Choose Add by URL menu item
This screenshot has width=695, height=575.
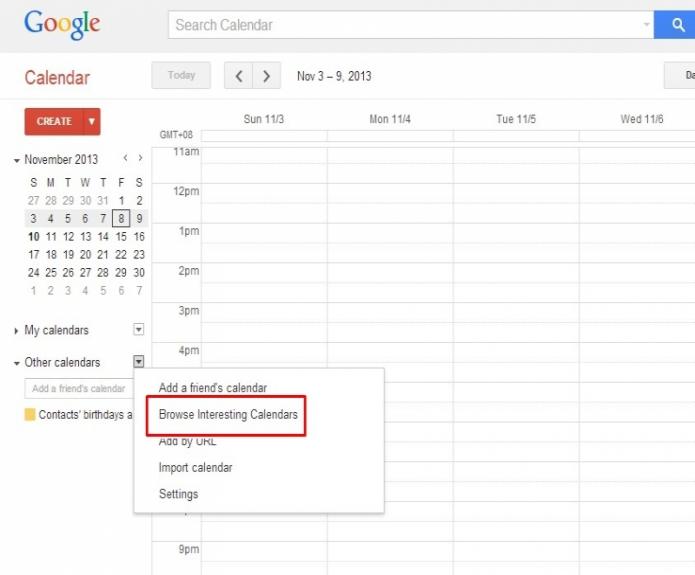click(187, 442)
